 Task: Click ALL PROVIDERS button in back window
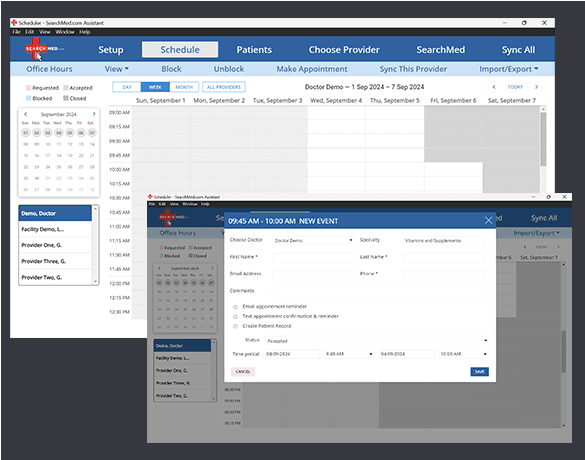(224, 87)
